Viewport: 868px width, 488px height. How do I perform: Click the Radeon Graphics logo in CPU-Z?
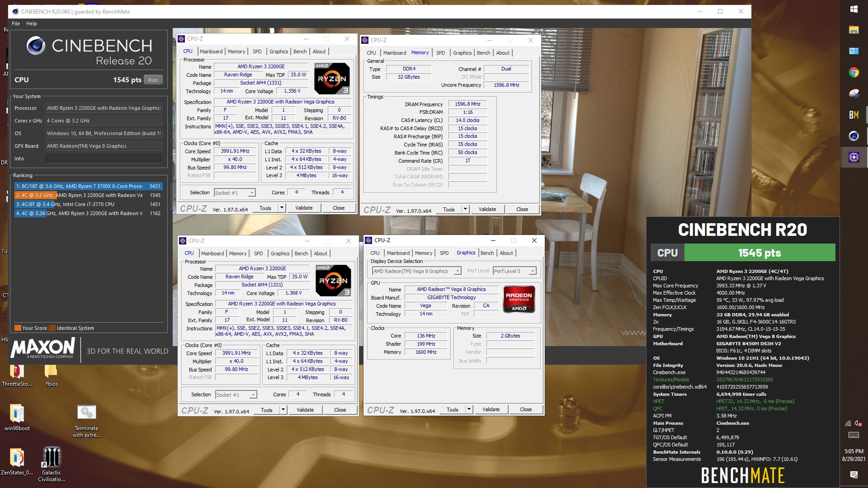point(519,299)
